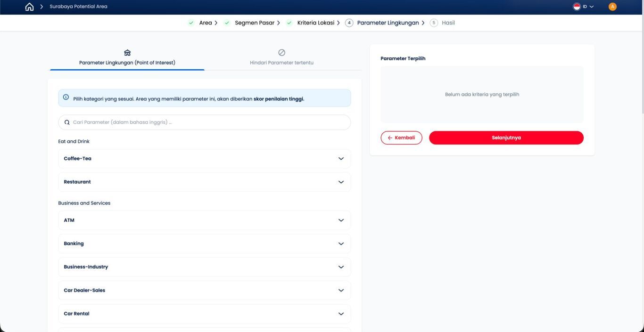The width and height of the screenshot is (644, 332).
Task: Click the 'Belum ada kriteria yang terpilih' text
Action: click(x=482, y=94)
